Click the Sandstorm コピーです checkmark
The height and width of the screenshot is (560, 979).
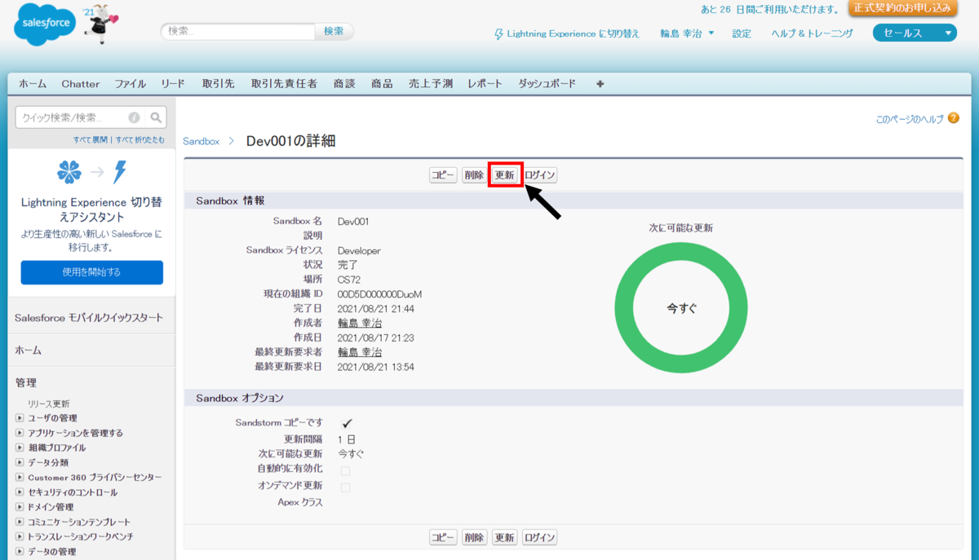click(x=346, y=423)
